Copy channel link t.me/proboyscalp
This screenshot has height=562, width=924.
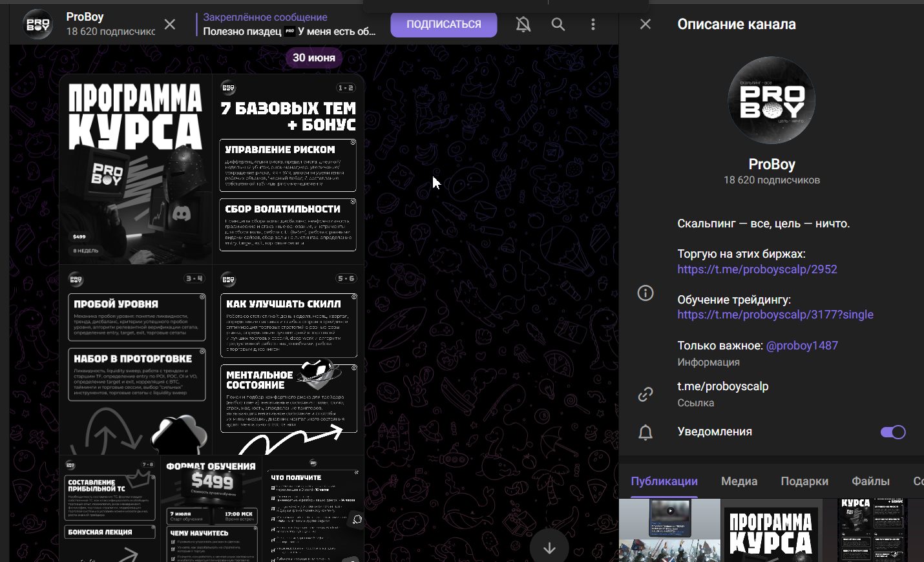pos(723,386)
